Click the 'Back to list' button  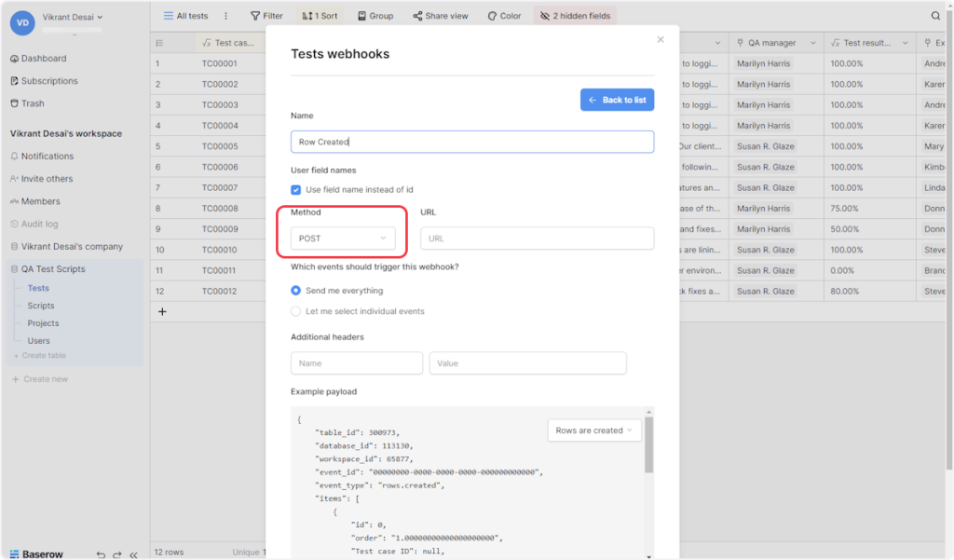[617, 100]
